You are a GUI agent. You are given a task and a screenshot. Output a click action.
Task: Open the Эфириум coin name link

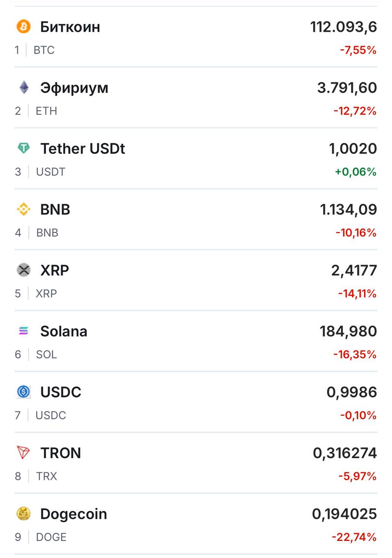(x=74, y=88)
